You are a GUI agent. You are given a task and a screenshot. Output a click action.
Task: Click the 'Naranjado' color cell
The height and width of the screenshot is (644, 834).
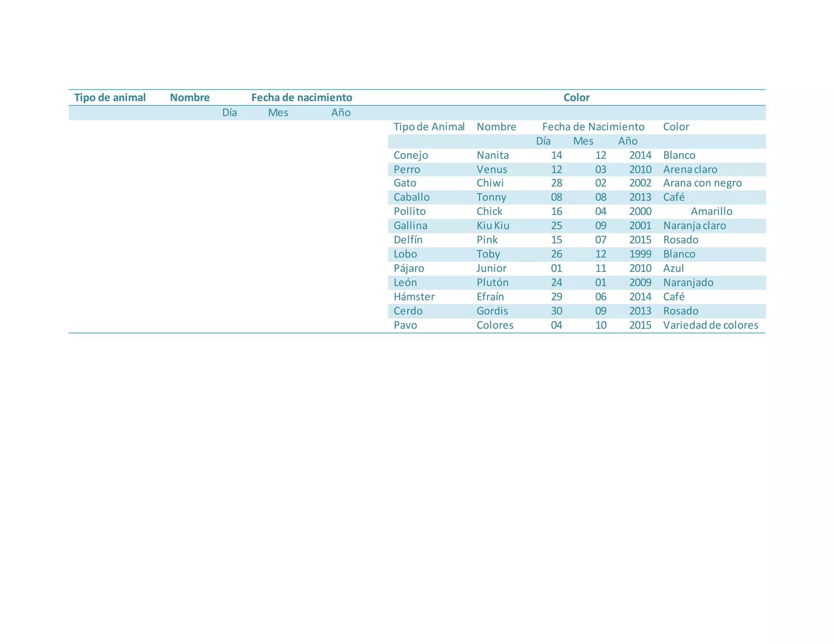(688, 283)
